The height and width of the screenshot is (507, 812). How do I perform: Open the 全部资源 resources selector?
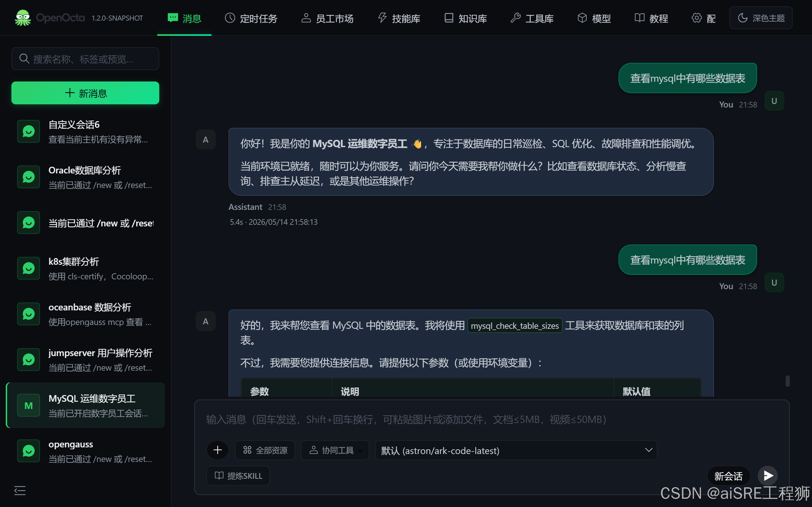[x=265, y=450]
